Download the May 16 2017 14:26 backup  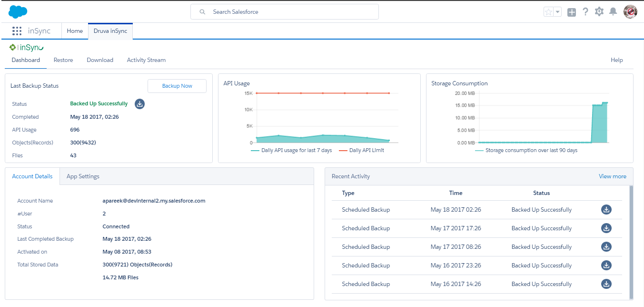(606, 284)
